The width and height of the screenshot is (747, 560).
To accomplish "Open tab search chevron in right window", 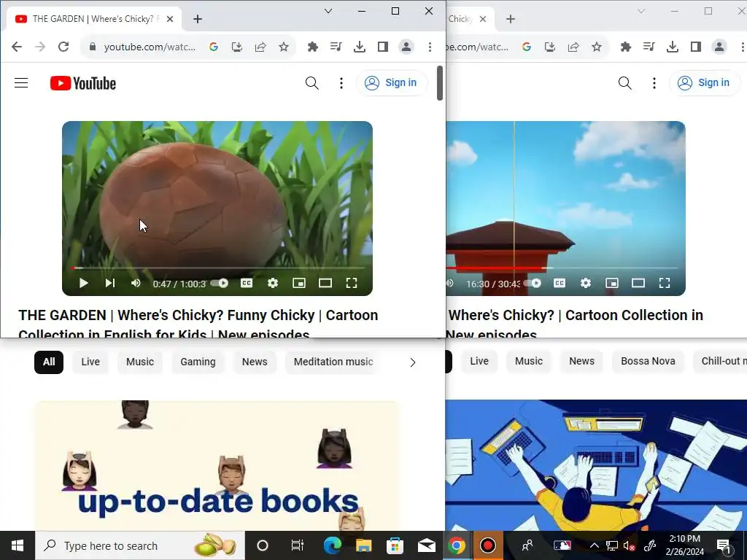I will 641,11.
